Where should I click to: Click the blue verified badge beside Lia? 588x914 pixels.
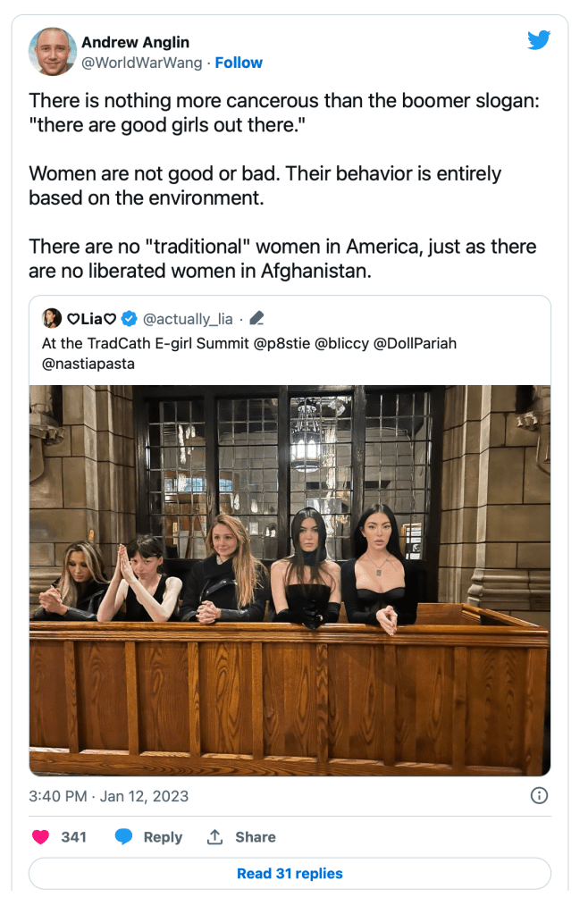pos(130,318)
